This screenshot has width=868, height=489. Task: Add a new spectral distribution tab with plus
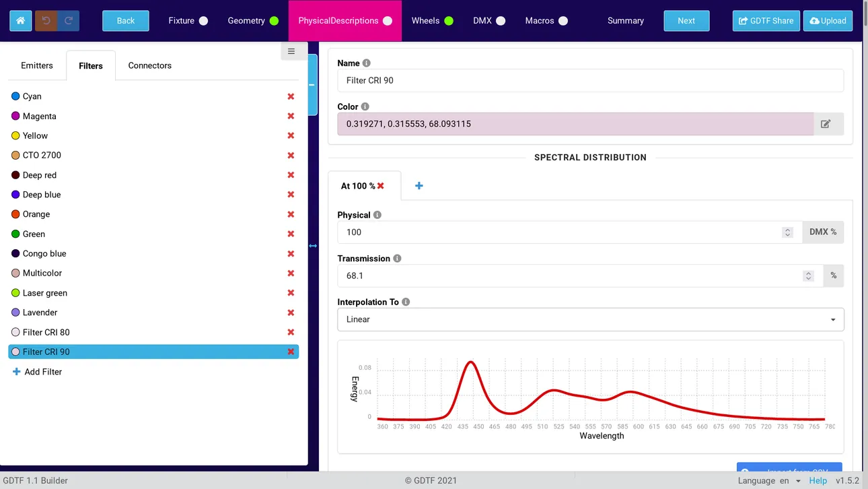click(419, 186)
